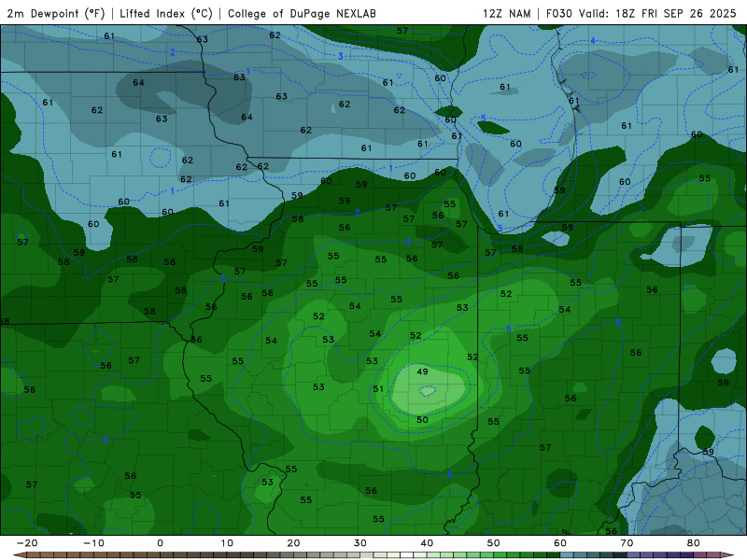This screenshot has width=747, height=560.
Task: Click the 10 label on color scale
Action: (x=227, y=543)
